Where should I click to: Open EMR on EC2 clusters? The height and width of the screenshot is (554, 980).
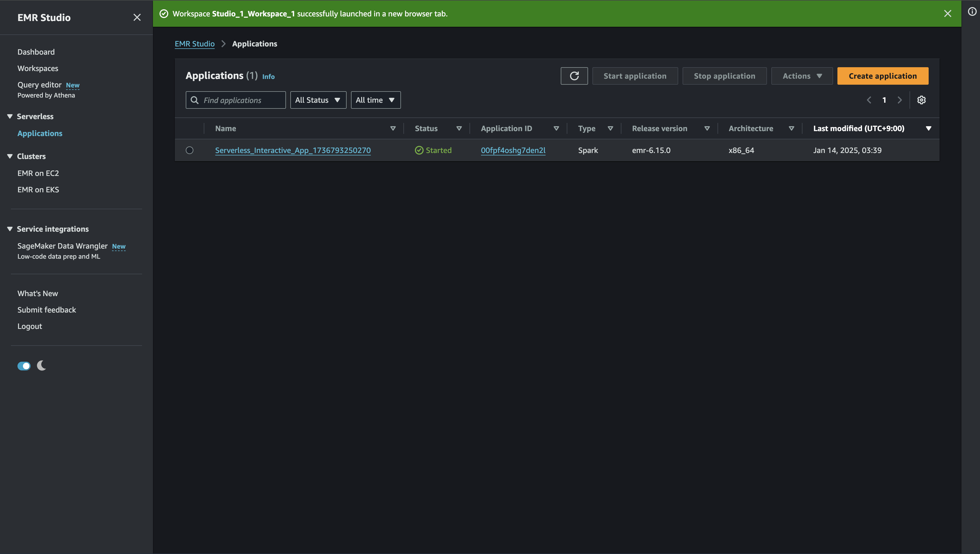(38, 173)
